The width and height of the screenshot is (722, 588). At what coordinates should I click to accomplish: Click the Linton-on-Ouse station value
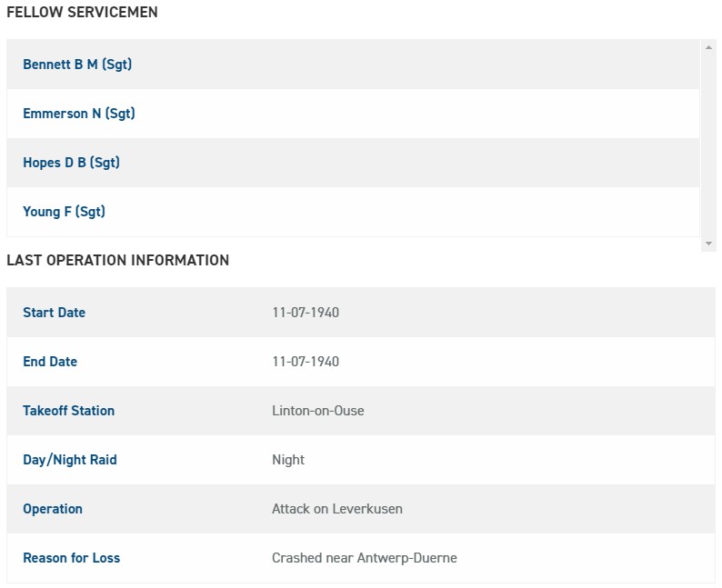317,411
